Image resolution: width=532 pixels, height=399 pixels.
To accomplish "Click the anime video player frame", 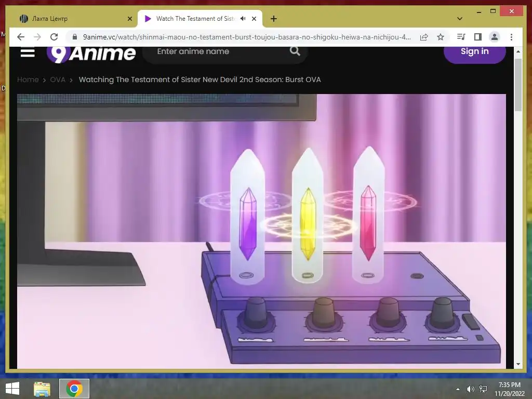I will [261, 231].
